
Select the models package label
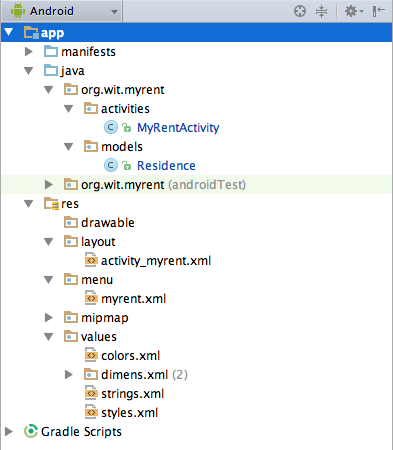(122, 147)
